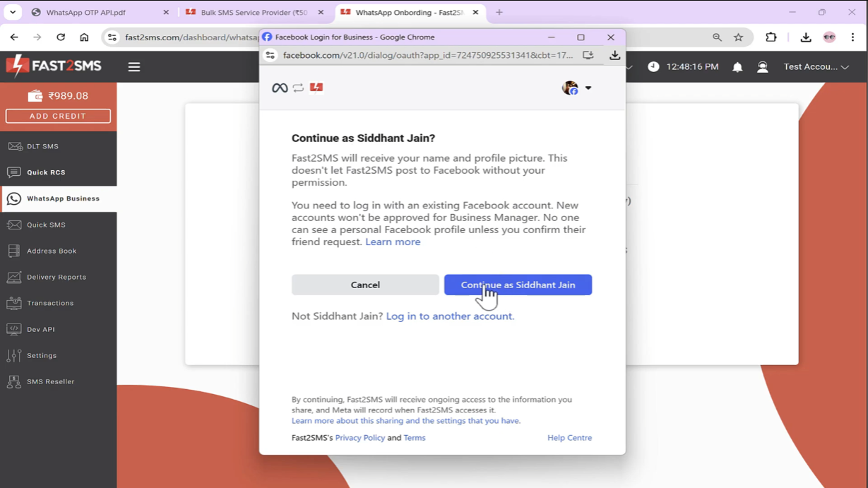Open the SMS Reseller panel
Image resolution: width=868 pixels, height=488 pixels.
52,381
